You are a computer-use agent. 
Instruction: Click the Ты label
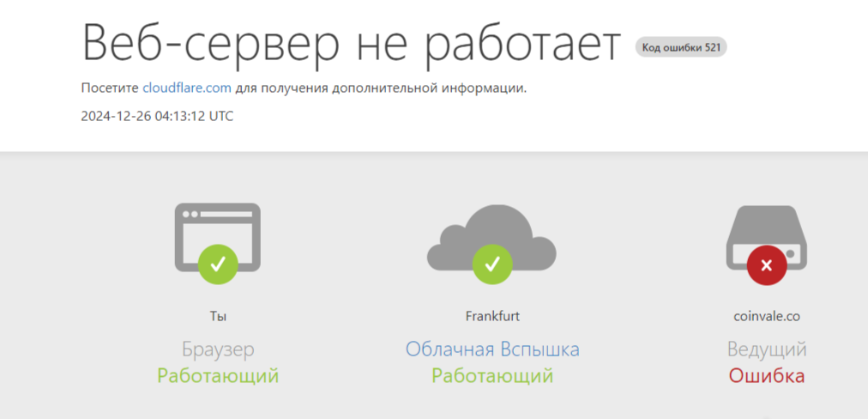[218, 317]
